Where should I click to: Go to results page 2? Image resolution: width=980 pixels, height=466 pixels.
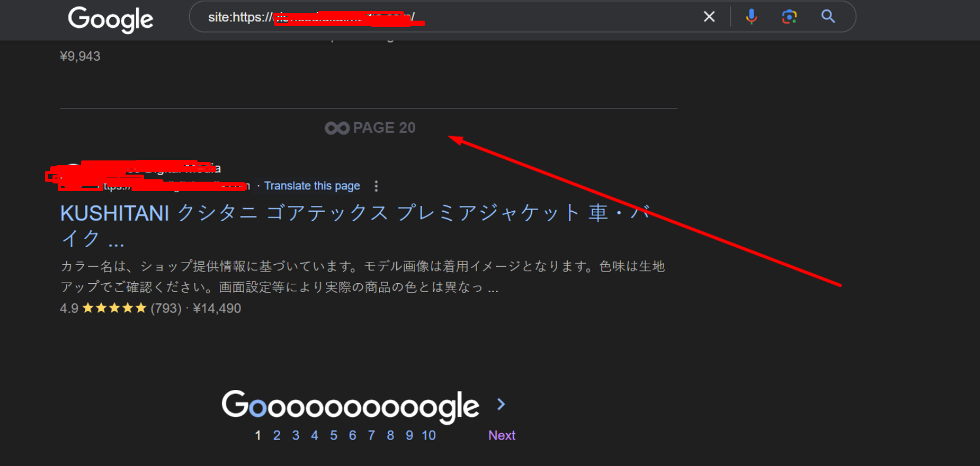277,435
